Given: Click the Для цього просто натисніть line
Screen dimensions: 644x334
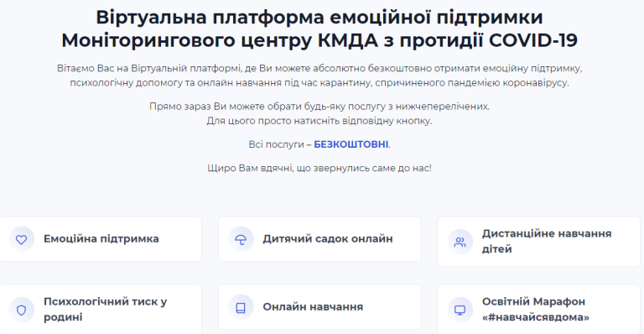Looking at the screenshot, I should point(319,121).
